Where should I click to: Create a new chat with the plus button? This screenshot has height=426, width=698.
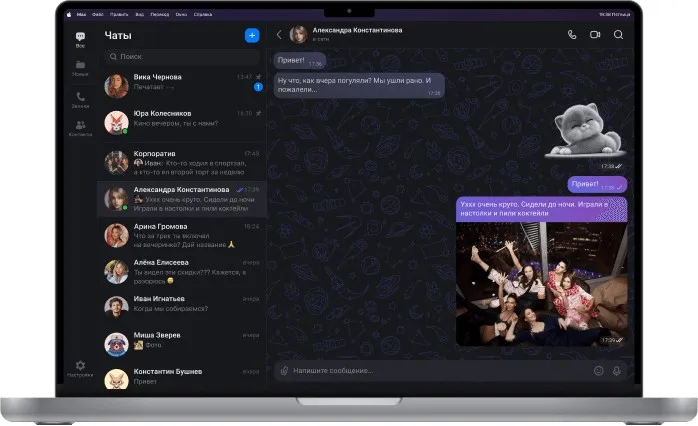252,36
